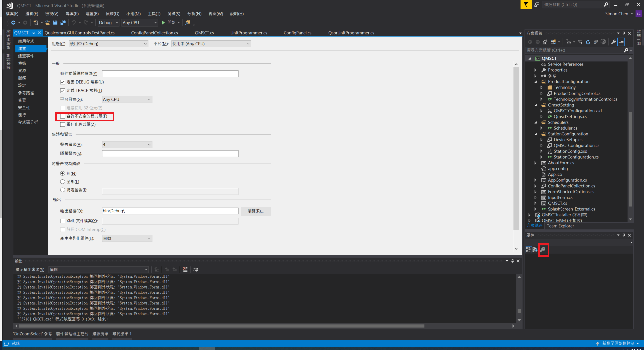Viewport: 644px width, 350px height.
Task: Switch to the ConfigPanelCollection.cs tab
Action: tap(154, 33)
